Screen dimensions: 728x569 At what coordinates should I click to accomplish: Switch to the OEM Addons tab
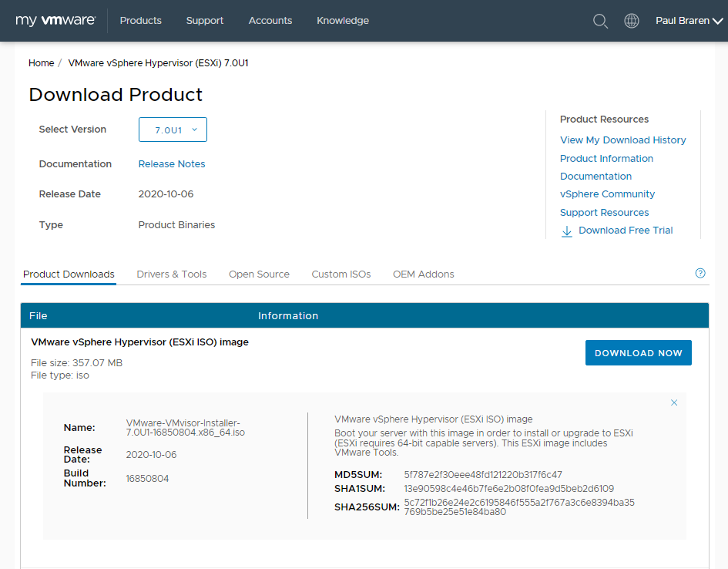point(424,274)
